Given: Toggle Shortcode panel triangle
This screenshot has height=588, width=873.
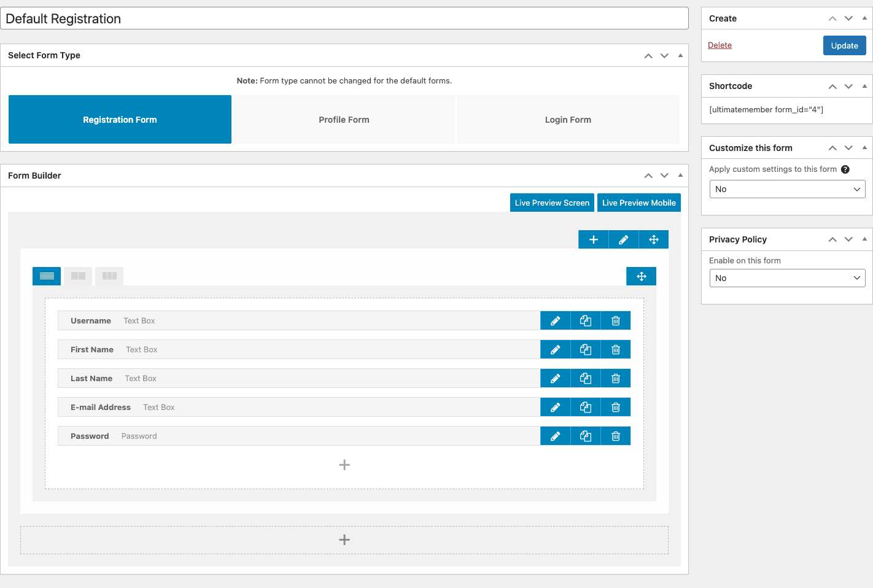Looking at the screenshot, I should (x=864, y=86).
